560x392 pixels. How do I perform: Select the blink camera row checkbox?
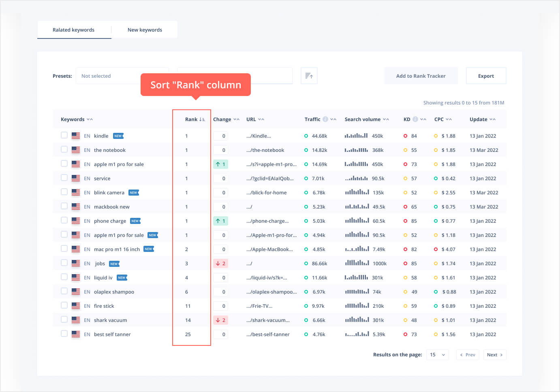[x=64, y=192]
